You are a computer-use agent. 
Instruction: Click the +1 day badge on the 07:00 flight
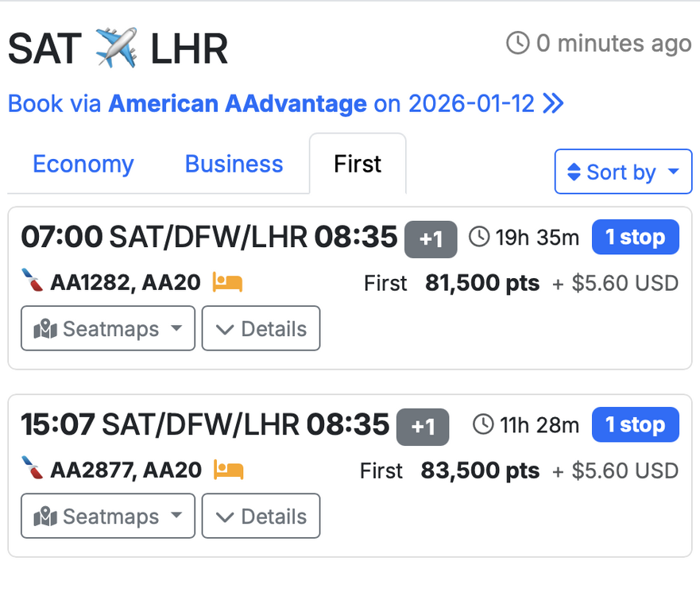coord(431,238)
